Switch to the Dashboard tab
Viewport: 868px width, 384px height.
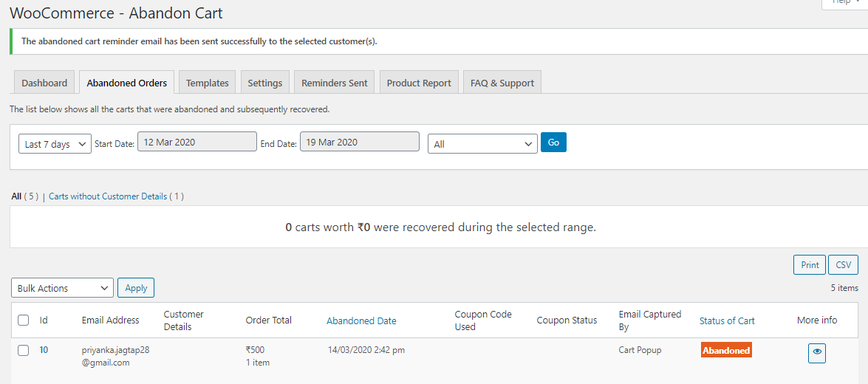pos(44,83)
